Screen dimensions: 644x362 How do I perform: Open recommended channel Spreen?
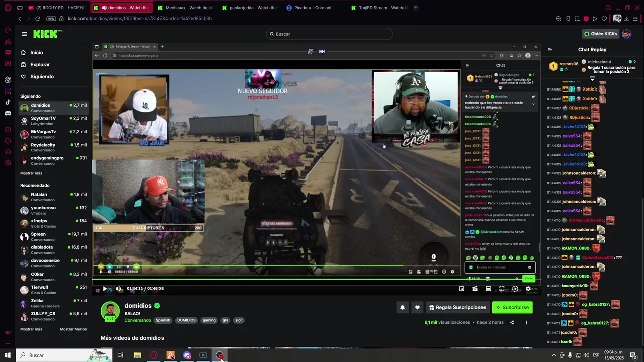tap(53, 237)
